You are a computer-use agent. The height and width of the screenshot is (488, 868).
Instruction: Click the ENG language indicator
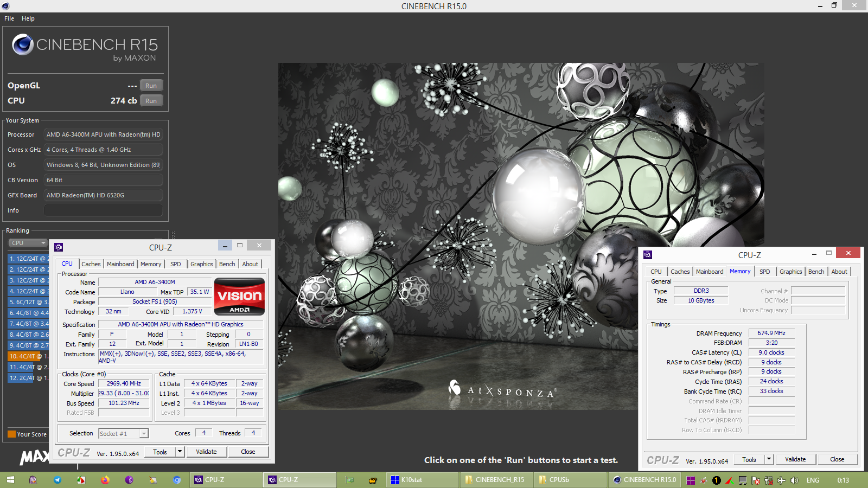click(813, 480)
